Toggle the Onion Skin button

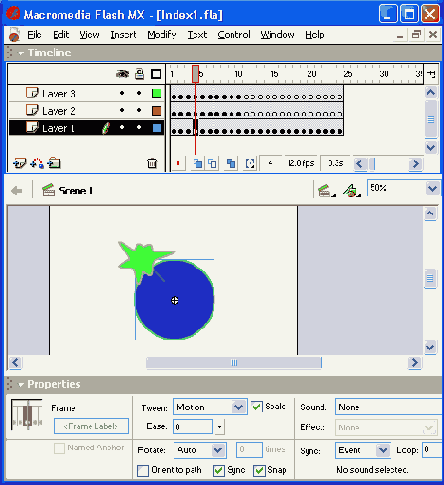[198, 163]
